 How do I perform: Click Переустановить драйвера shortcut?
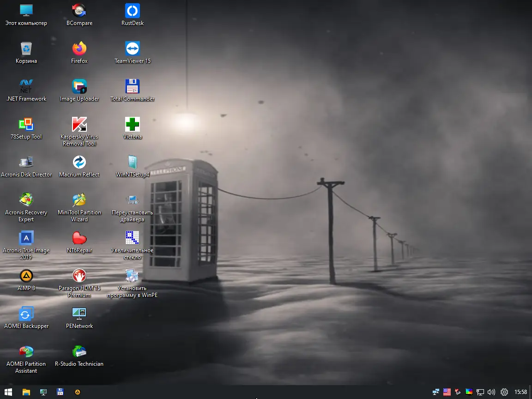(133, 208)
